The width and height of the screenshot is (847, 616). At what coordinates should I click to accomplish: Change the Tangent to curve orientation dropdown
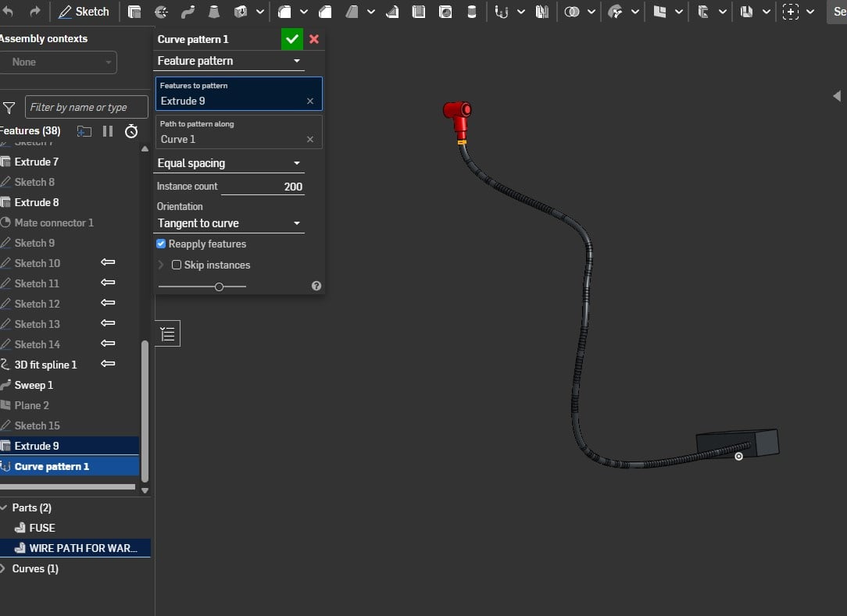(x=229, y=223)
